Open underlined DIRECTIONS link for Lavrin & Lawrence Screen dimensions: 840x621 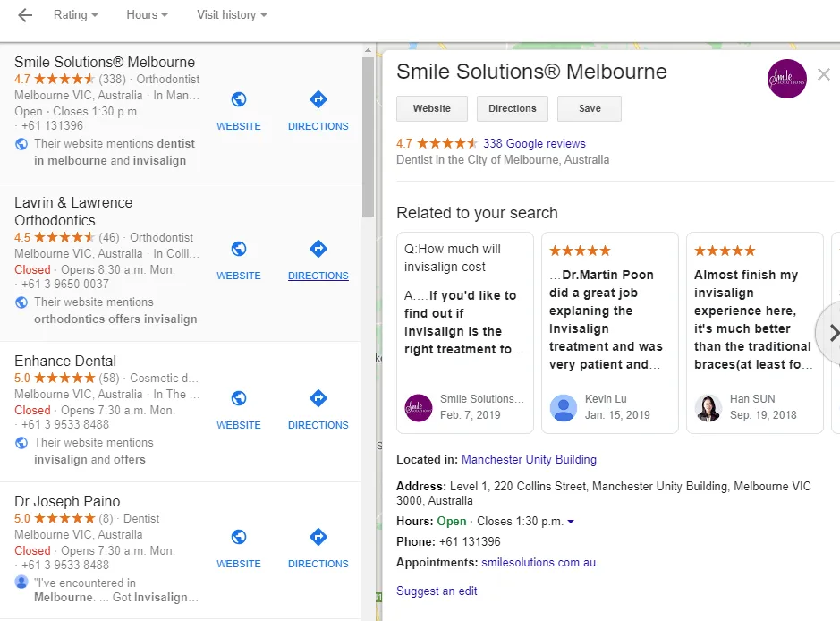pos(318,276)
